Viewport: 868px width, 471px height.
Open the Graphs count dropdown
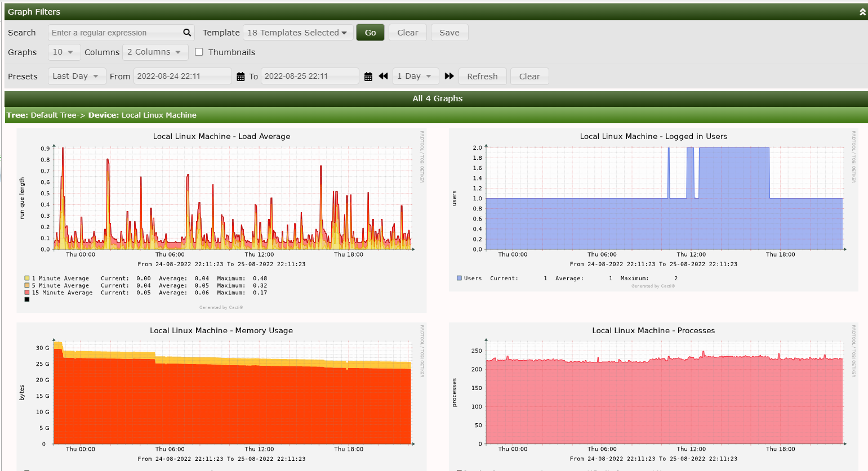tap(63, 52)
